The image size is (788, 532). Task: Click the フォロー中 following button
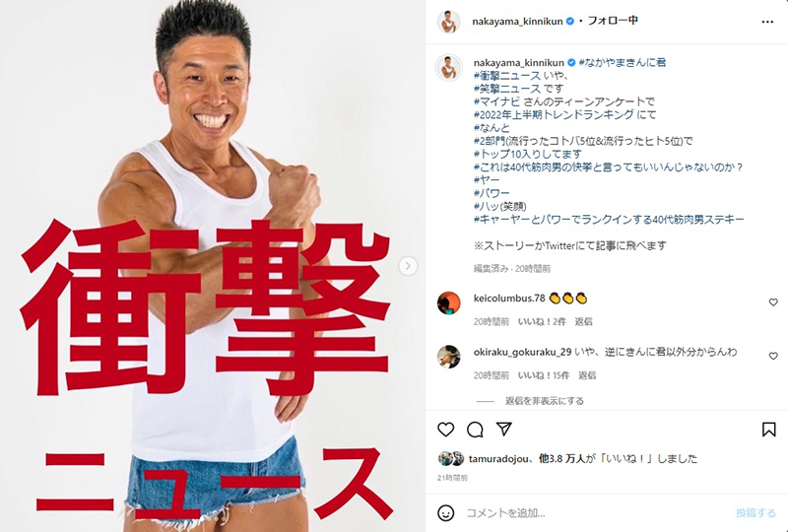coord(613,21)
